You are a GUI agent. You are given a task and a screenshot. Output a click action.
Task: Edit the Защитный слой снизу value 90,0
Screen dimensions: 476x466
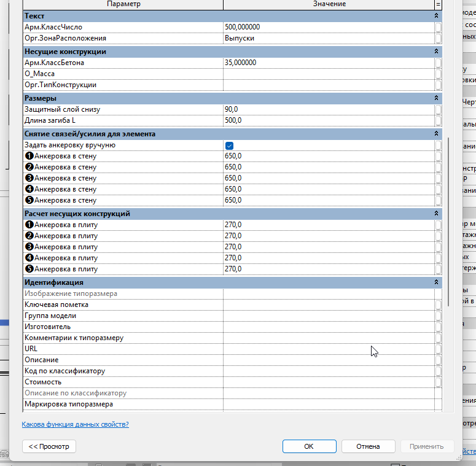click(x=329, y=109)
